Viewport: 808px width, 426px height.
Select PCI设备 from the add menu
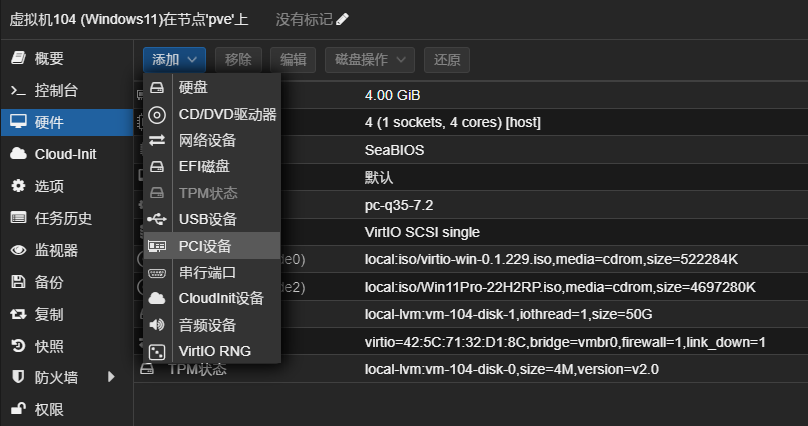coord(204,246)
